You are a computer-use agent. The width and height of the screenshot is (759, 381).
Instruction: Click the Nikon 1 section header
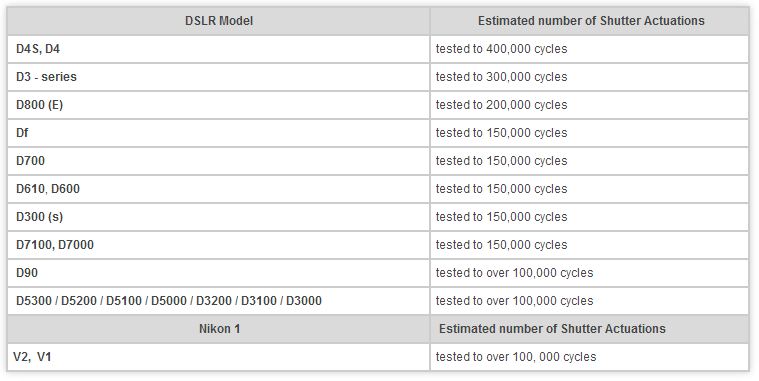[x=219, y=329]
